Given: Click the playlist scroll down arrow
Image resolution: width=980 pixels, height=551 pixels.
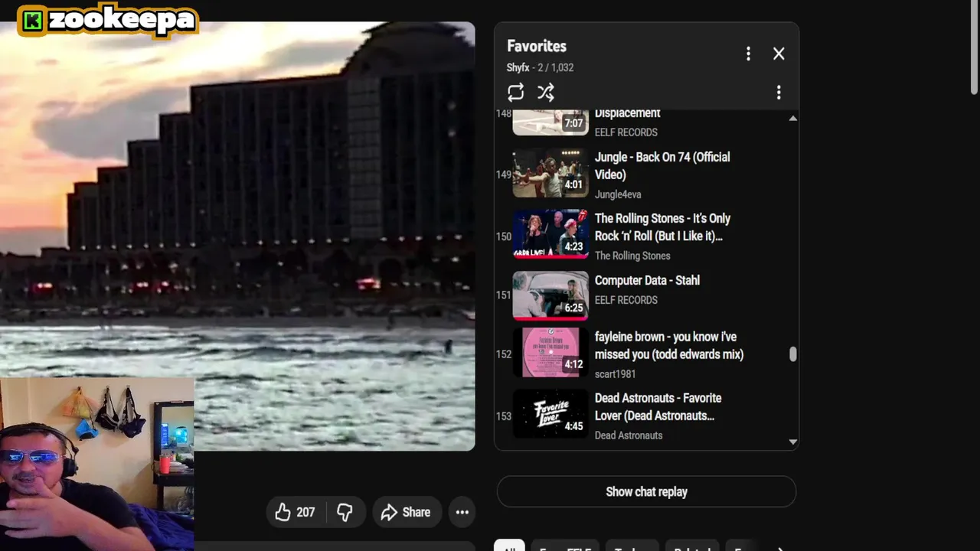Looking at the screenshot, I should click(793, 442).
